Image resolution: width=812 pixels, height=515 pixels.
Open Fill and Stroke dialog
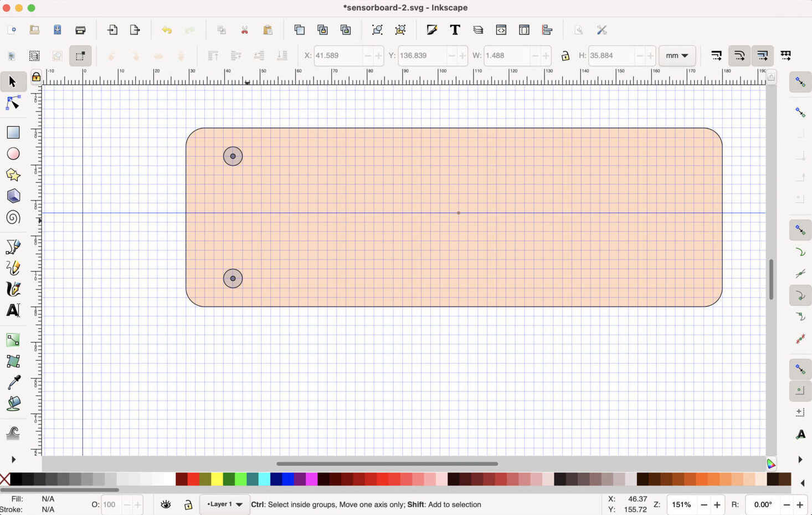click(x=432, y=30)
